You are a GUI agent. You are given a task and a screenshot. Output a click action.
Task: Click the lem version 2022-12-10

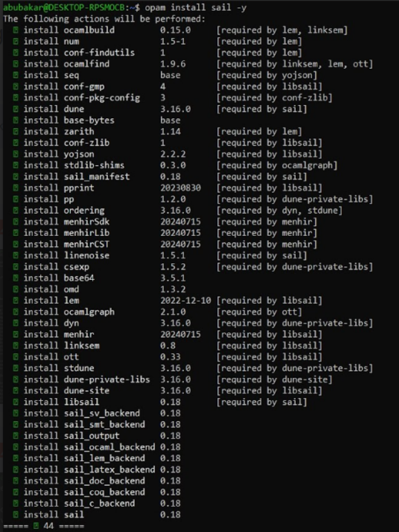186,301
